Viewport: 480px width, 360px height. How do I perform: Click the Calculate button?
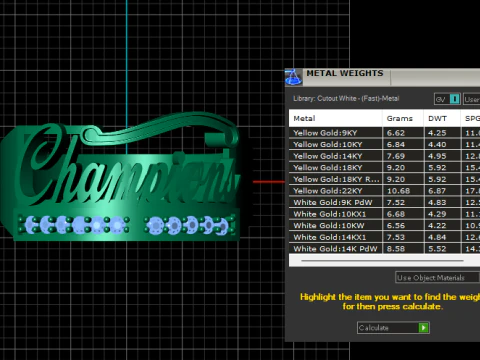(393, 328)
